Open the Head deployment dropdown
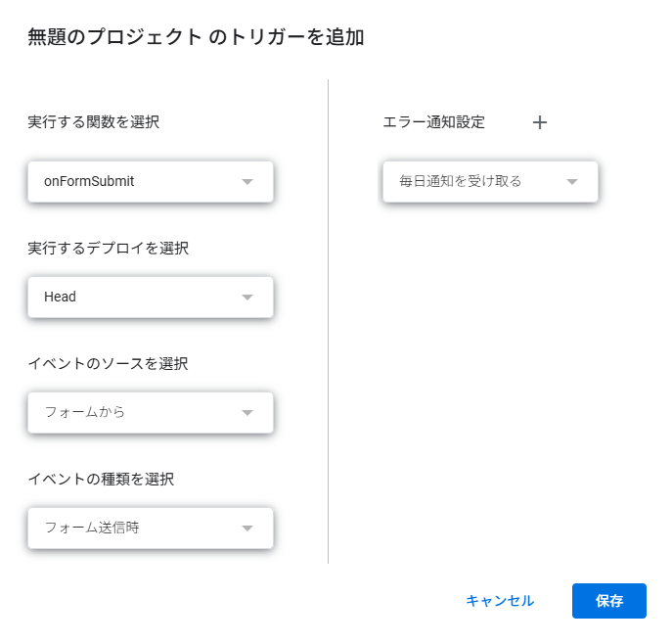This screenshot has height=644, width=672. pyautogui.click(x=137, y=298)
